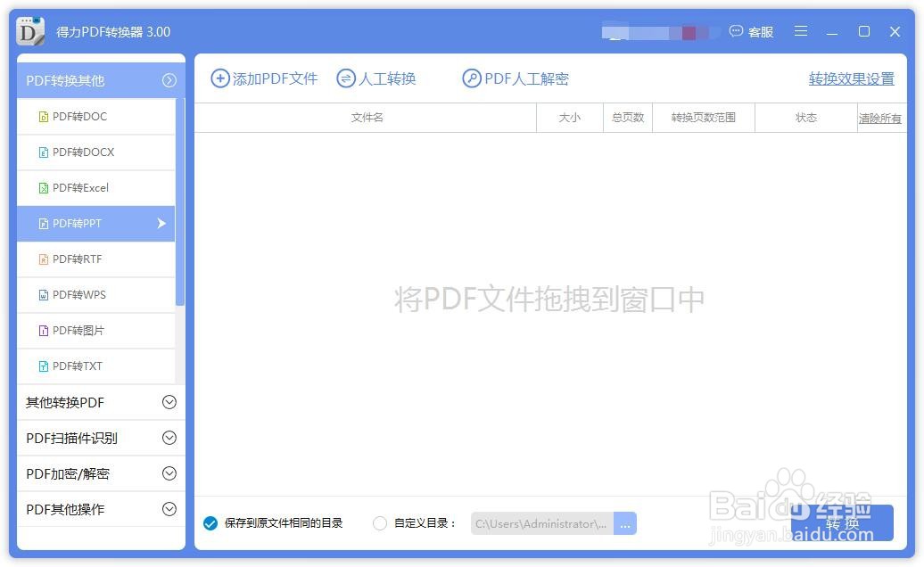The image size is (924, 567).
Task: Click 清除所有 link
Action: pos(879,119)
